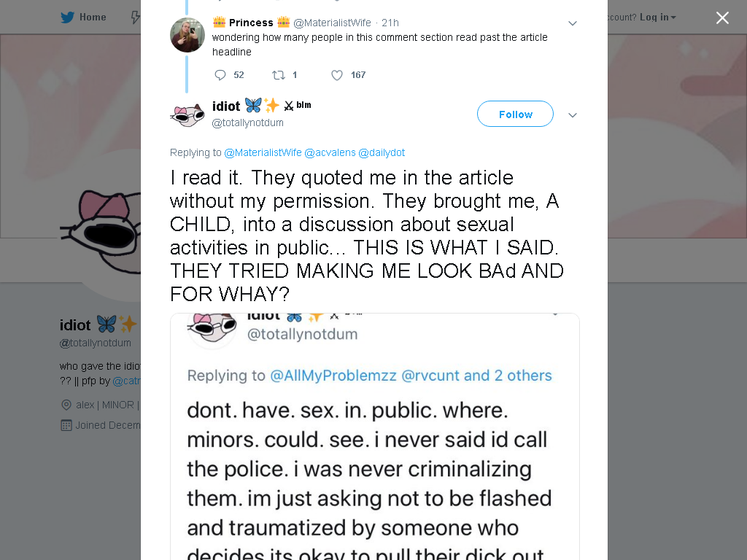
Task: Open the Log in dropdown
Action: pos(658,17)
